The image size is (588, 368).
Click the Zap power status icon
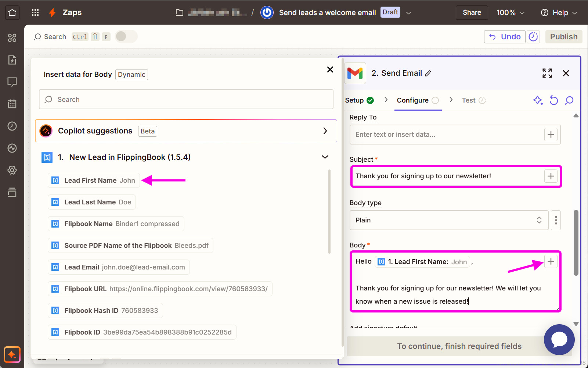tap(267, 12)
